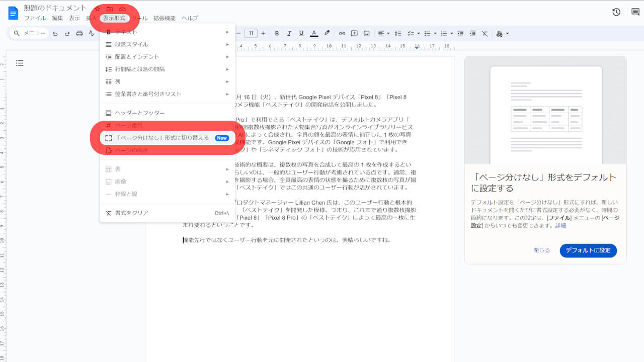Expand the 列 submenu arrow
The height and width of the screenshot is (362, 644).
pyautogui.click(x=227, y=81)
